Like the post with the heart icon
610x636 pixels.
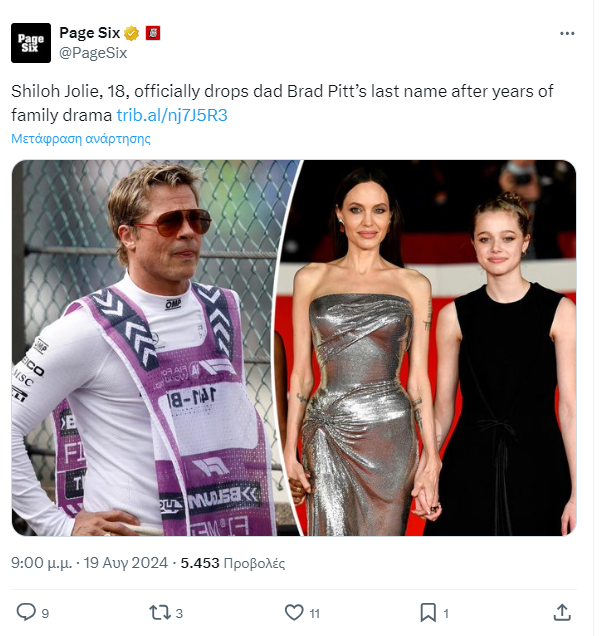click(294, 611)
